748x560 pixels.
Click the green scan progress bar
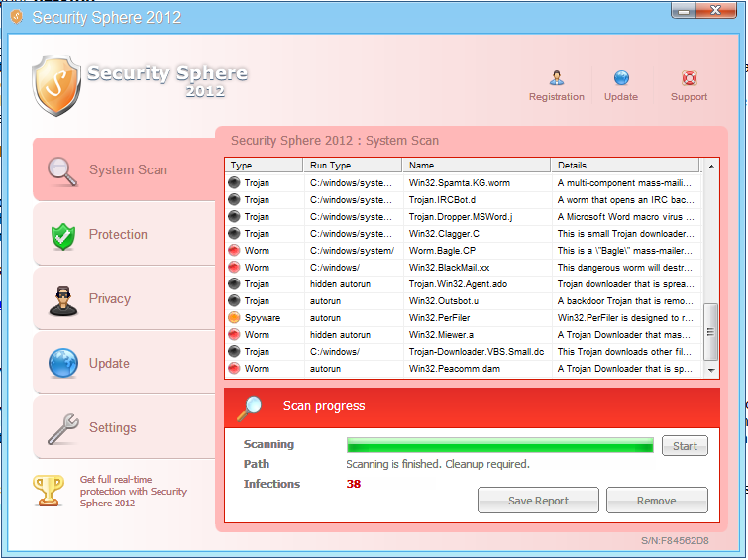(500, 445)
